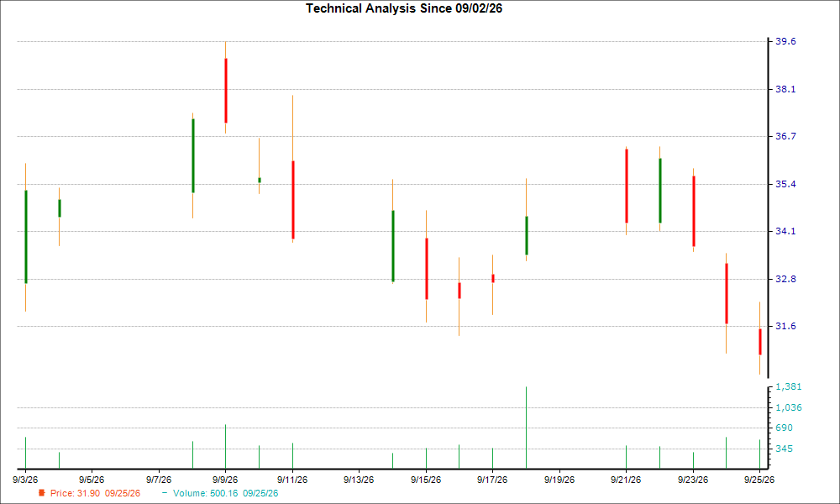
Task: Select the 39.6 price axis label
Action: tap(786, 42)
